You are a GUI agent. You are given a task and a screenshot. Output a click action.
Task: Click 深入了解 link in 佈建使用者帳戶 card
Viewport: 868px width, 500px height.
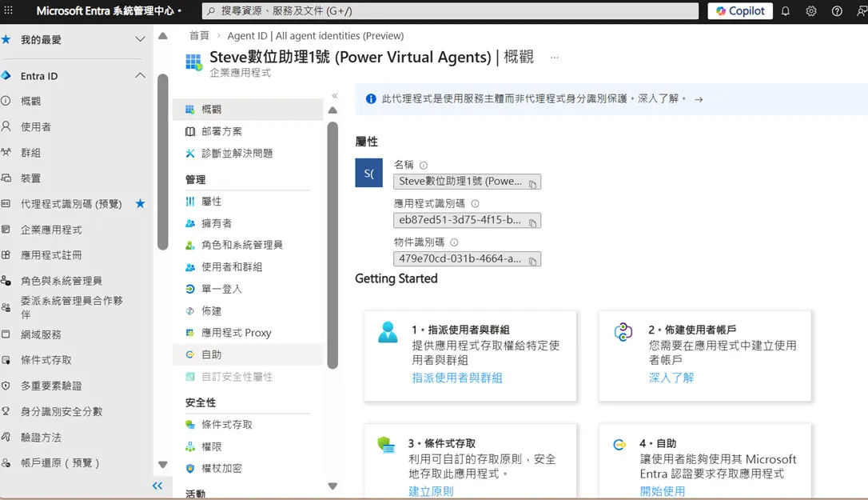[671, 378]
